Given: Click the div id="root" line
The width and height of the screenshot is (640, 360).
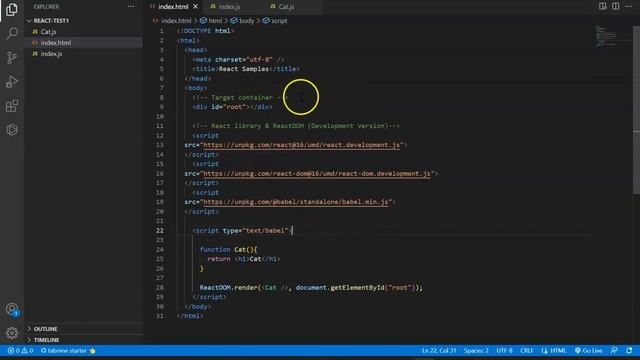Looking at the screenshot, I should click(232, 107).
